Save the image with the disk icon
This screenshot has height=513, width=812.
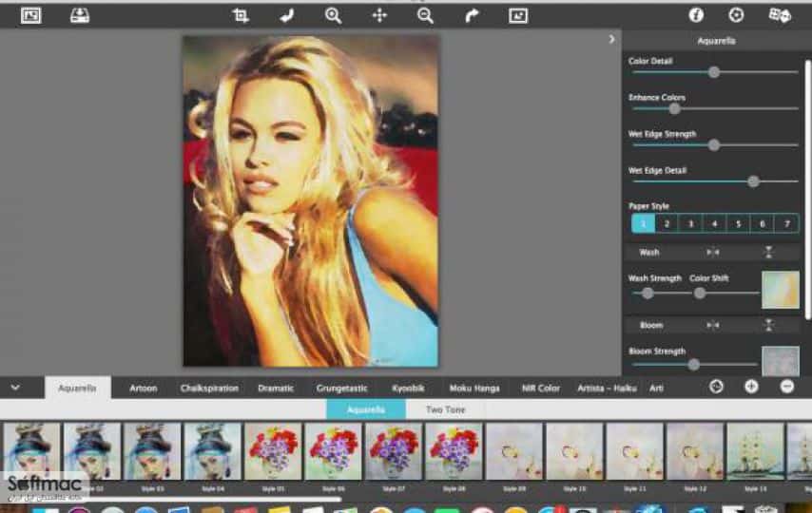point(80,15)
